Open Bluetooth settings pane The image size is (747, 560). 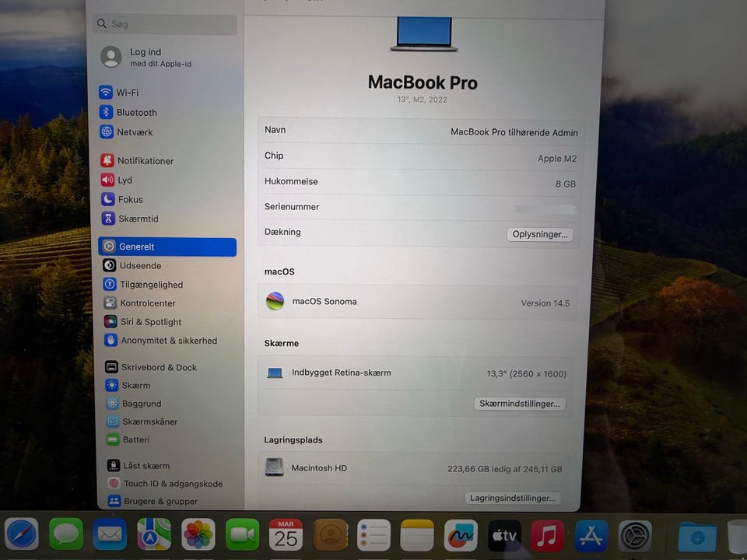128,112
